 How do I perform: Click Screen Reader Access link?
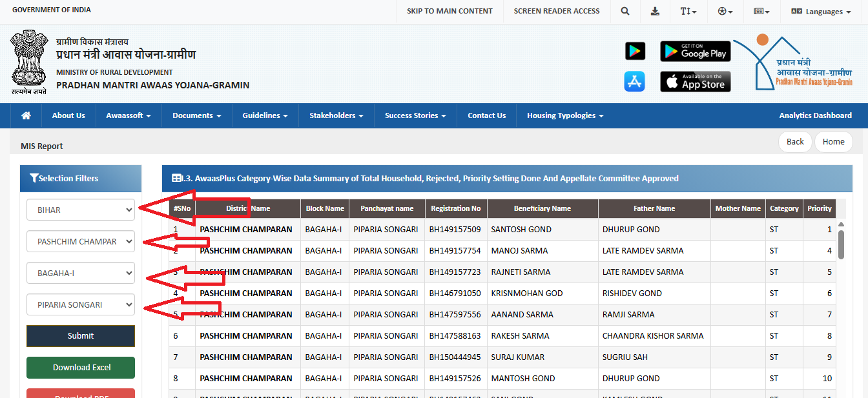[557, 11]
